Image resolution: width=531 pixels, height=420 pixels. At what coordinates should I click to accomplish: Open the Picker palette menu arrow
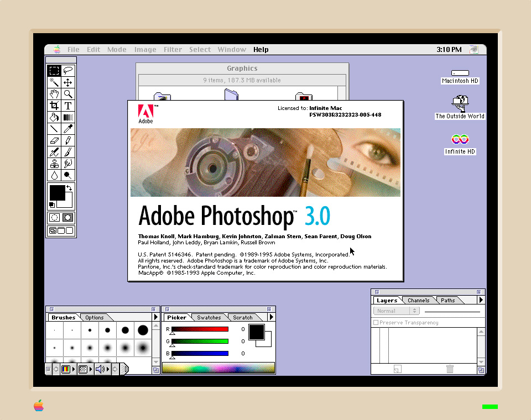point(271,317)
